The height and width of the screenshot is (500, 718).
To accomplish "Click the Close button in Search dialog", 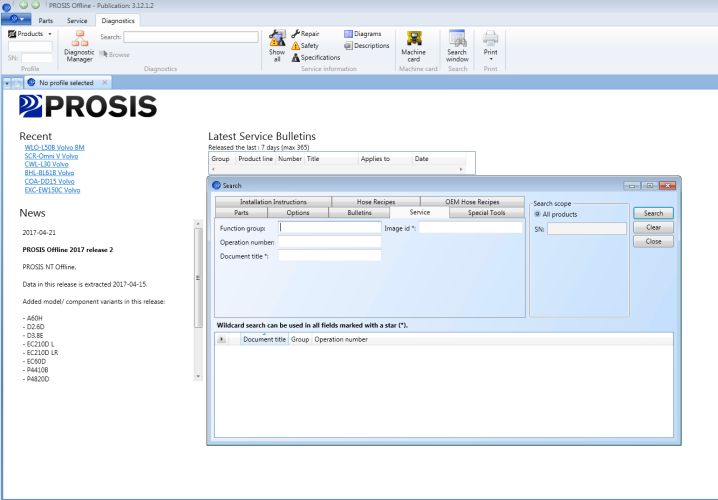I will [653, 242].
